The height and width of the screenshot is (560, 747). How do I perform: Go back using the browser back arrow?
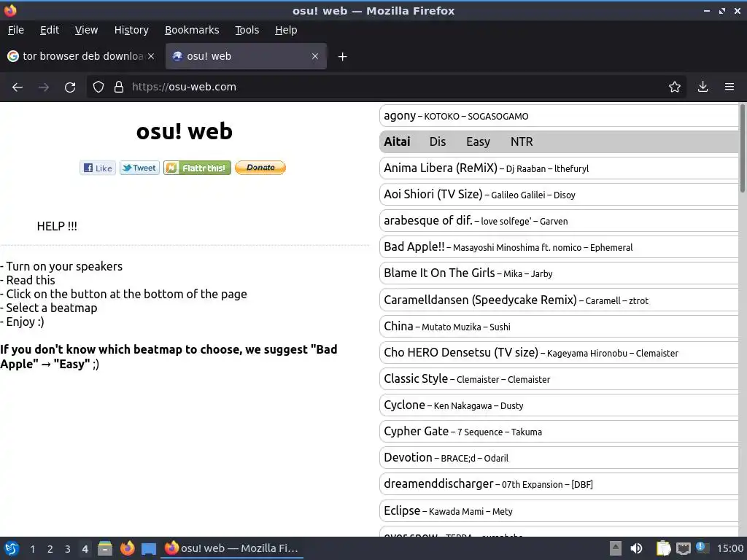coord(18,87)
